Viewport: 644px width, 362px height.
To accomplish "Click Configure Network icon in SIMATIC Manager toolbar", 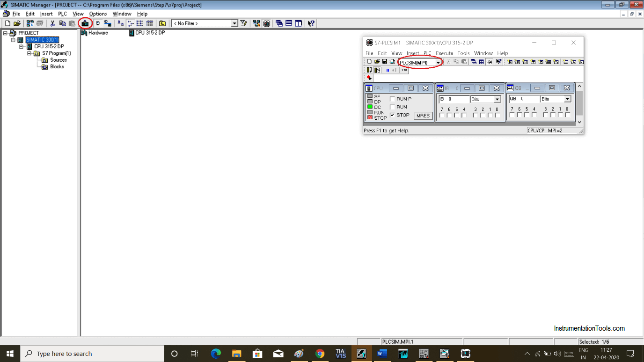I will 256,23.
